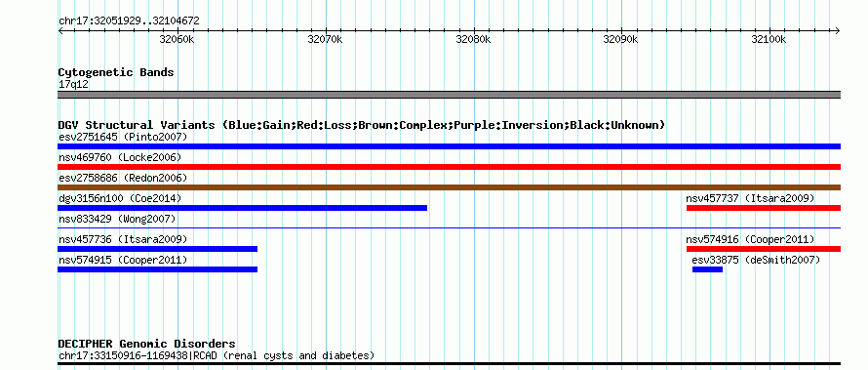Open the nsv833429 (Wong2007) variant label
This screenshot has width=868, height=370.
117,219
